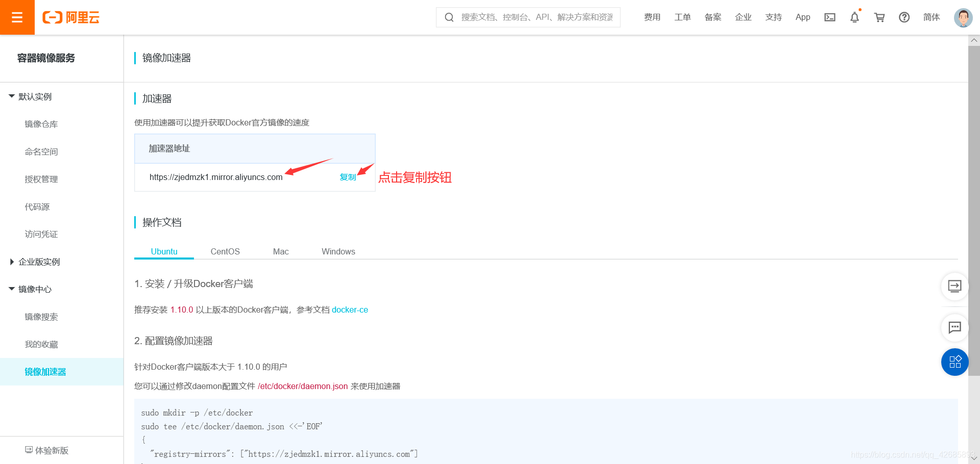Screen dimensions: 980x464
Task: Open the Cloud Shell terminal icon
Action: tap(830, 17)
